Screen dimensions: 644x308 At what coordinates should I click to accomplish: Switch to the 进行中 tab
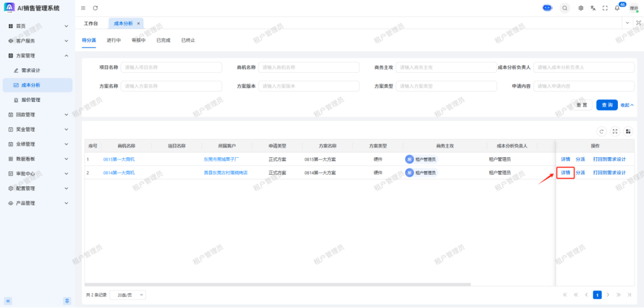coord(114,40)
